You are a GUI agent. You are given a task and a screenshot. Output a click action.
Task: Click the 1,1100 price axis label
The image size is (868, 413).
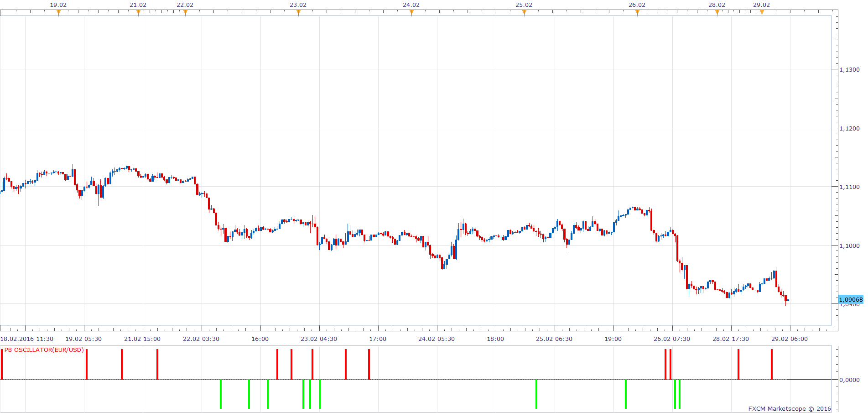[850, 187]
